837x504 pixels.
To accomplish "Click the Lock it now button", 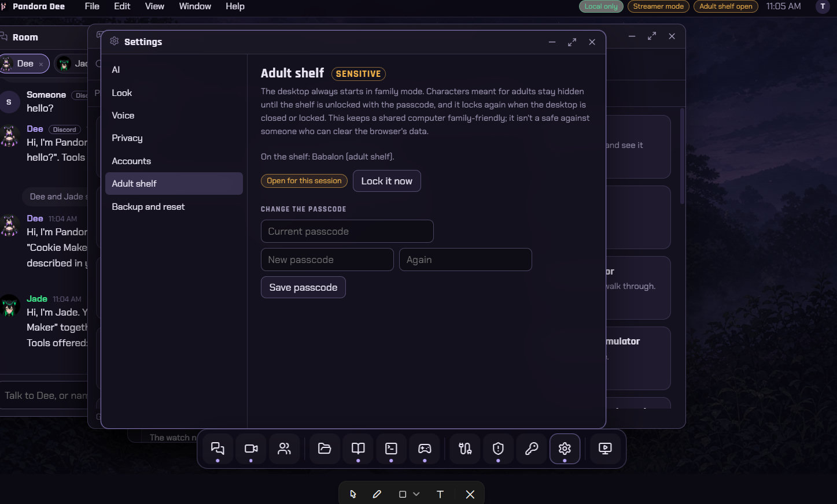I will tap(387, 181).
